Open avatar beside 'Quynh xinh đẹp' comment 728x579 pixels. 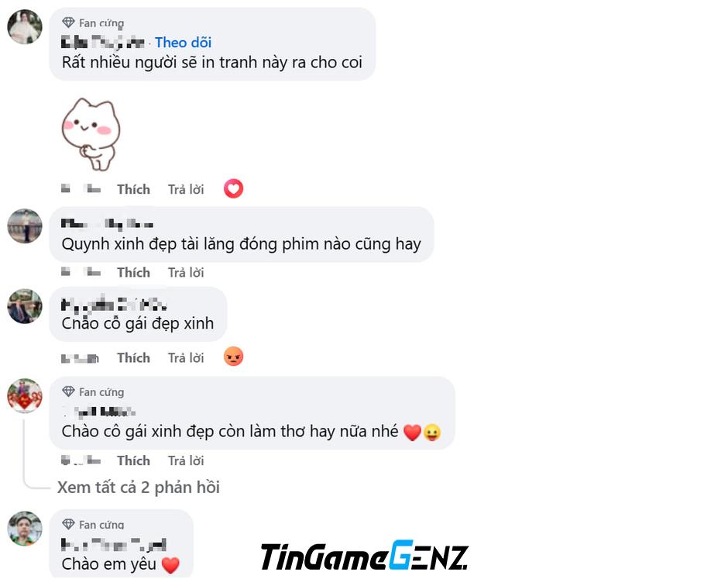click(25, 226)
